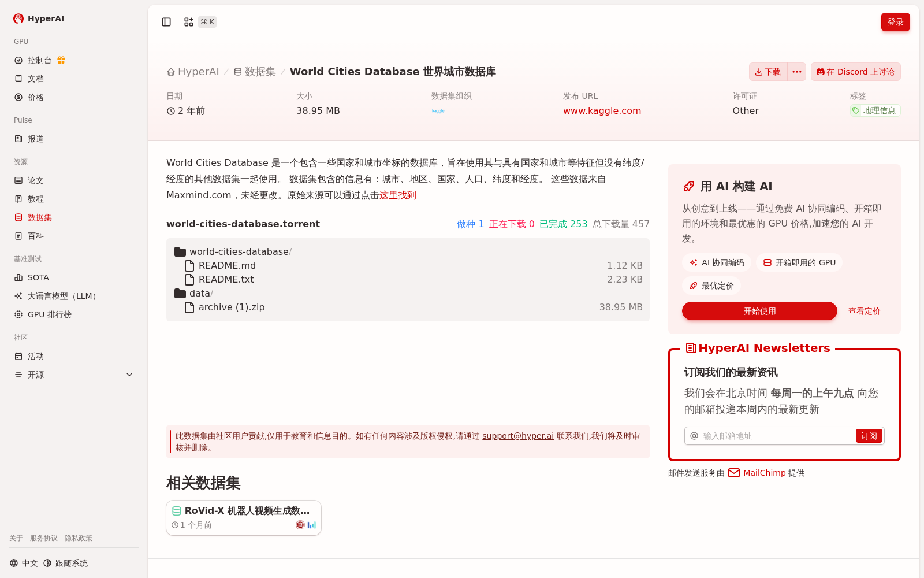Viewport: 924px width, 578px height.
Task: Click the email address input field
Action: click(x=777, y=436)
